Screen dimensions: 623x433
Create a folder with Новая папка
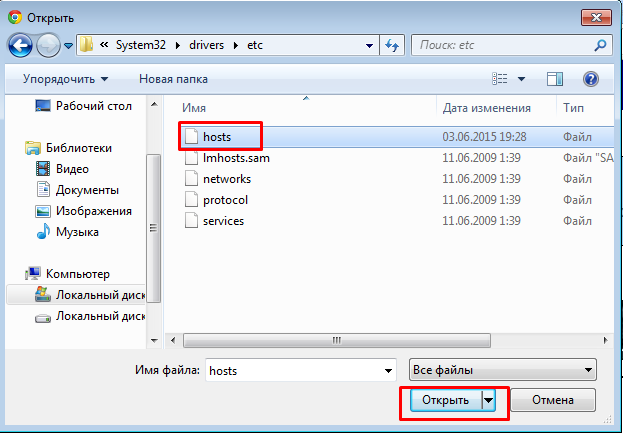(x=173, y=79)
